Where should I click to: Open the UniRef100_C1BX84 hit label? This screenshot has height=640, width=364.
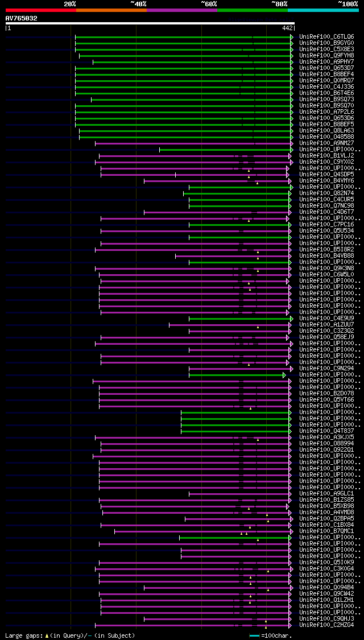(326, 525)
